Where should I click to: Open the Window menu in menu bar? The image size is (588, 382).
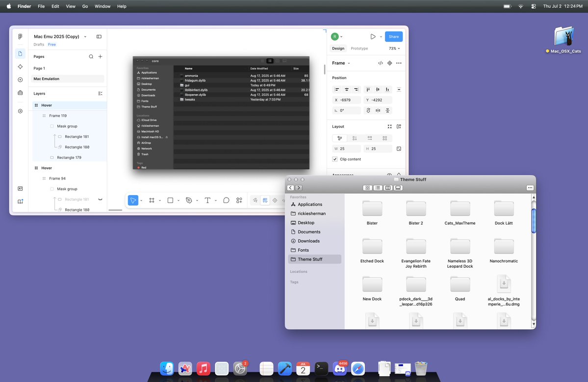102,6
